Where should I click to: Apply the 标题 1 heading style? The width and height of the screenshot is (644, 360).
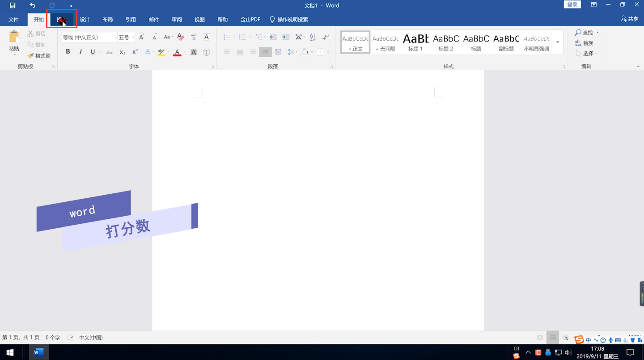pos(415,42)
